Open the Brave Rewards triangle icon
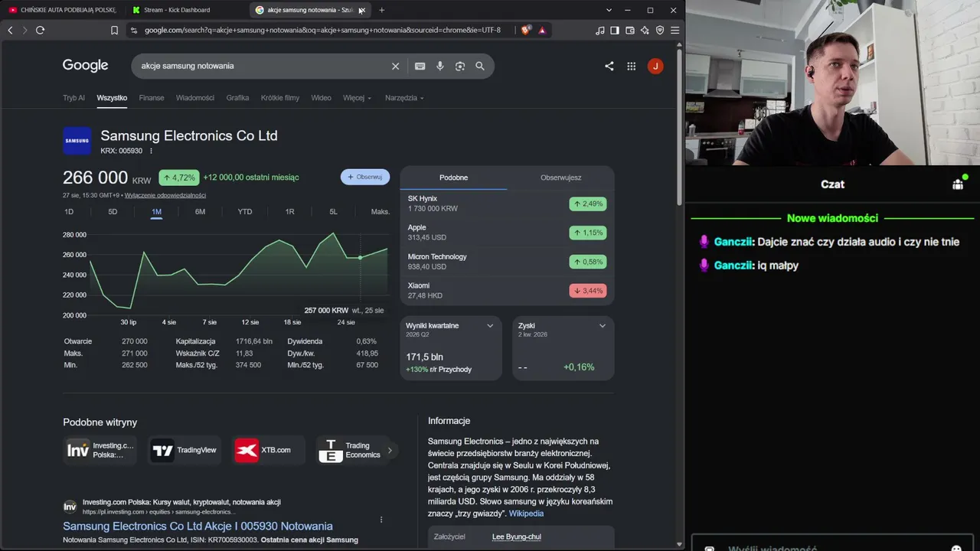980x551 pixels. 542,30
